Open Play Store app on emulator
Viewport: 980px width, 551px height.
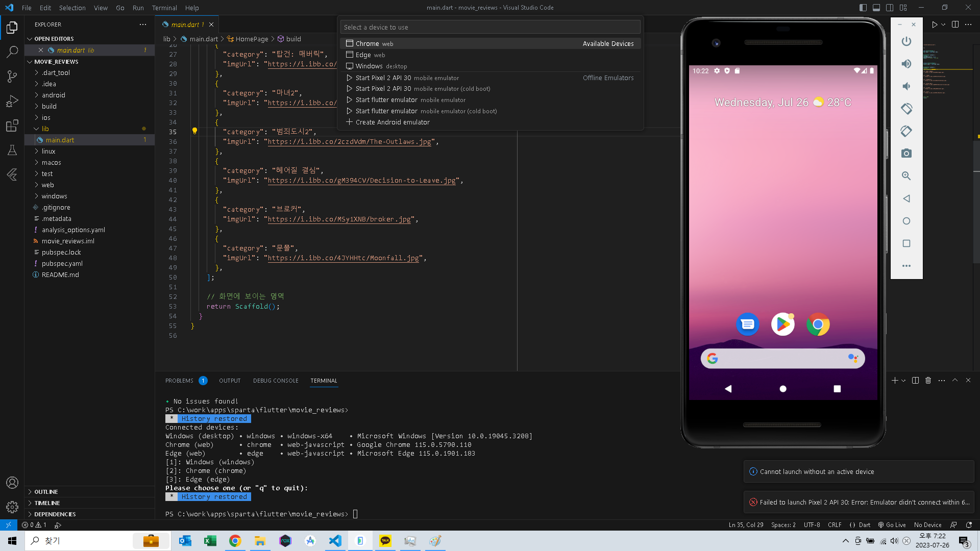click(x=783, y=324)
